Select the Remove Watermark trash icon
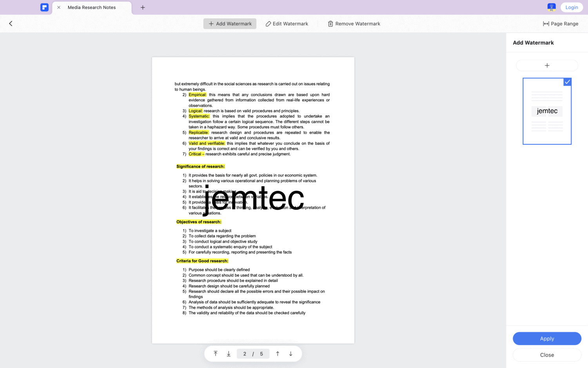Screen dimensions: 588x368 [x=330, y=24]
